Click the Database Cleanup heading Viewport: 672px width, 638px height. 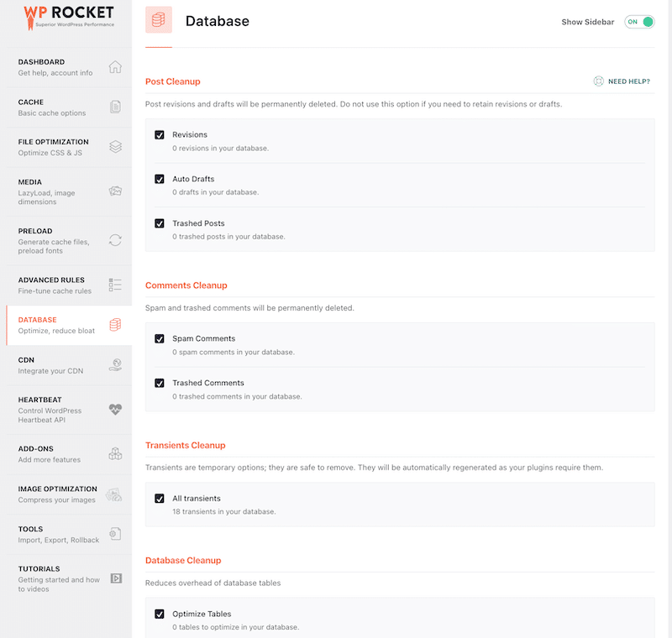coord(183,561)
